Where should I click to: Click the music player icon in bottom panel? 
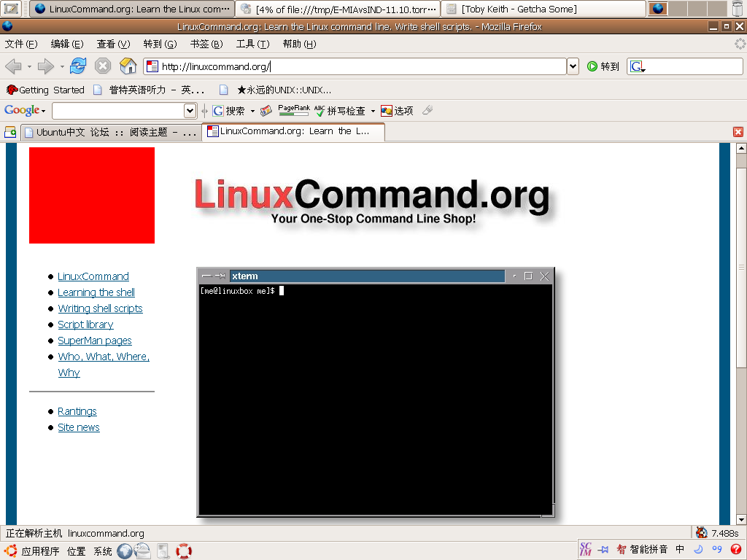(x=163, y=551)
